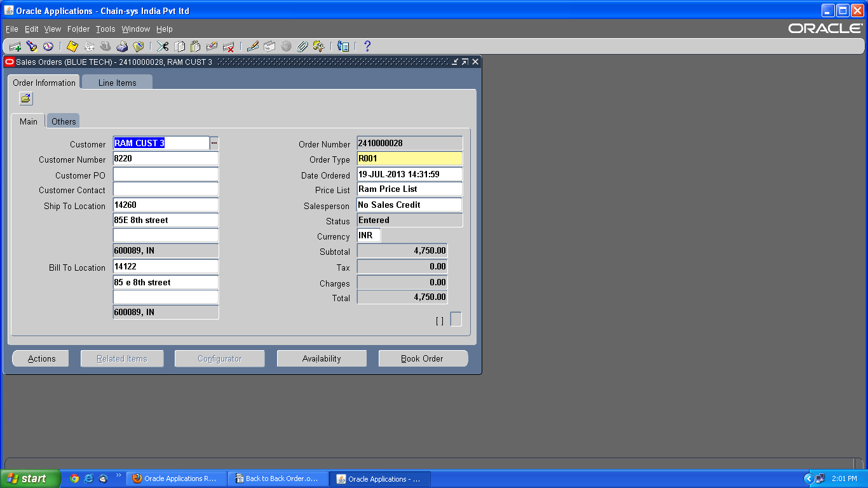Click the Delete record icon with red X
This screenshot has width=868, height=488.
[x=229, y=46]
